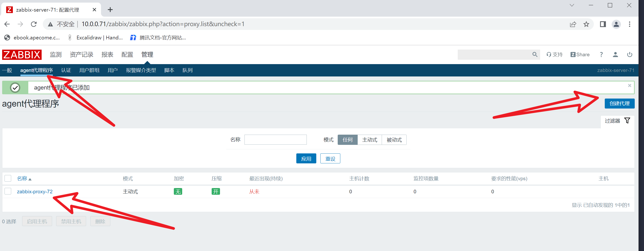Click the browser back arrow

coord(7,24)
